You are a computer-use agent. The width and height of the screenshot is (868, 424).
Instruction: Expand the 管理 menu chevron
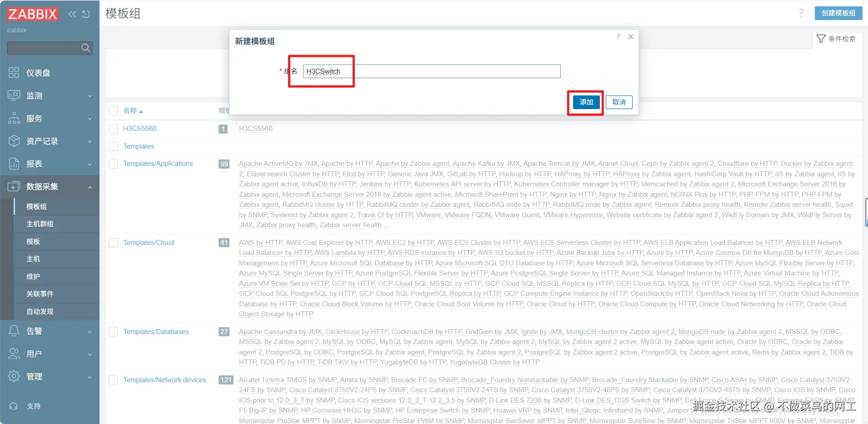pos(90,377)
